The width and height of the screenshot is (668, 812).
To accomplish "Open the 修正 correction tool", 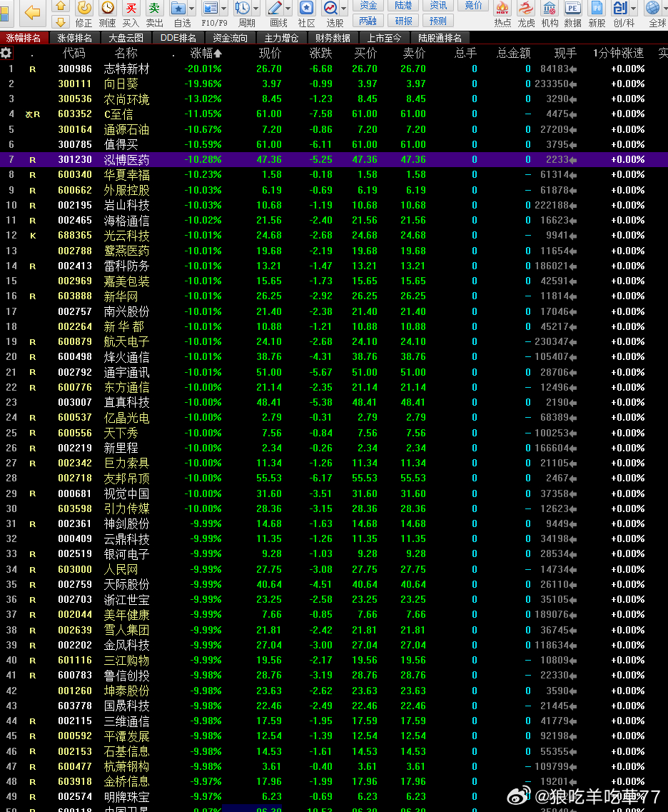I will pyautogui.click(x=83, y=14).
